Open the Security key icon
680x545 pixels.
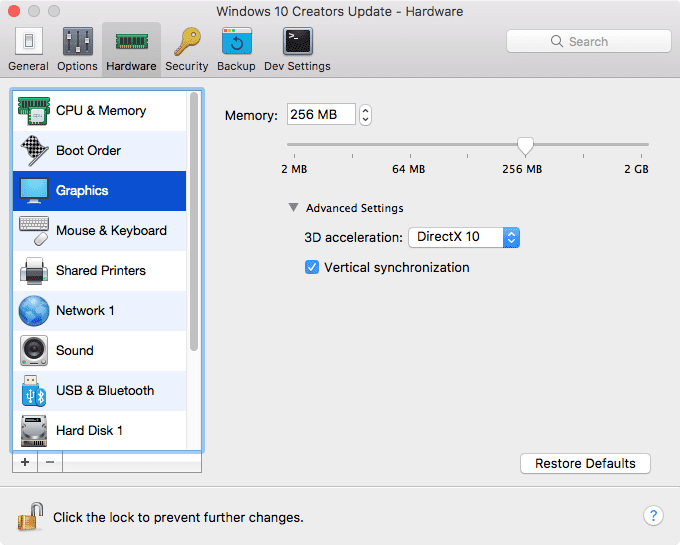pyautogui.click(x=187, y=41)
